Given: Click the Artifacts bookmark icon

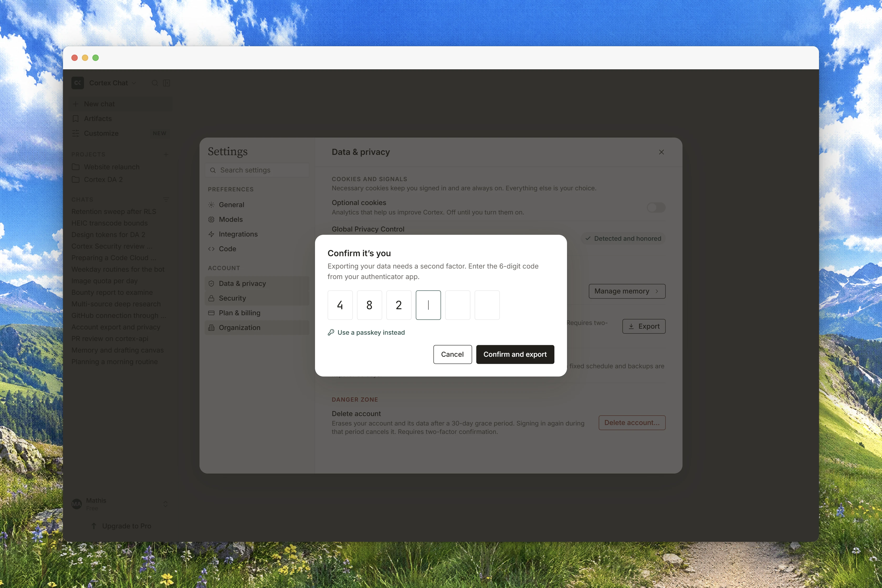Looking at the screenshot, I should 75,118.
